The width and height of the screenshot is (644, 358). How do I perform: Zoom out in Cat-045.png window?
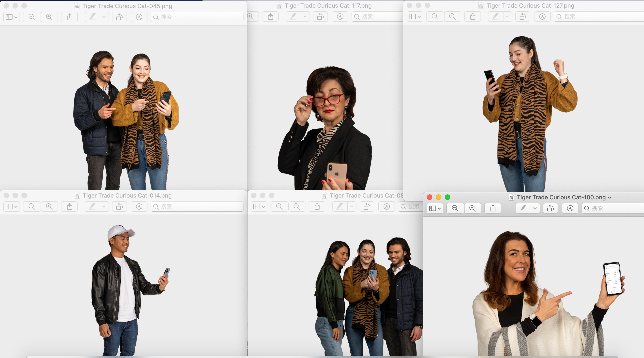(32, 17)
